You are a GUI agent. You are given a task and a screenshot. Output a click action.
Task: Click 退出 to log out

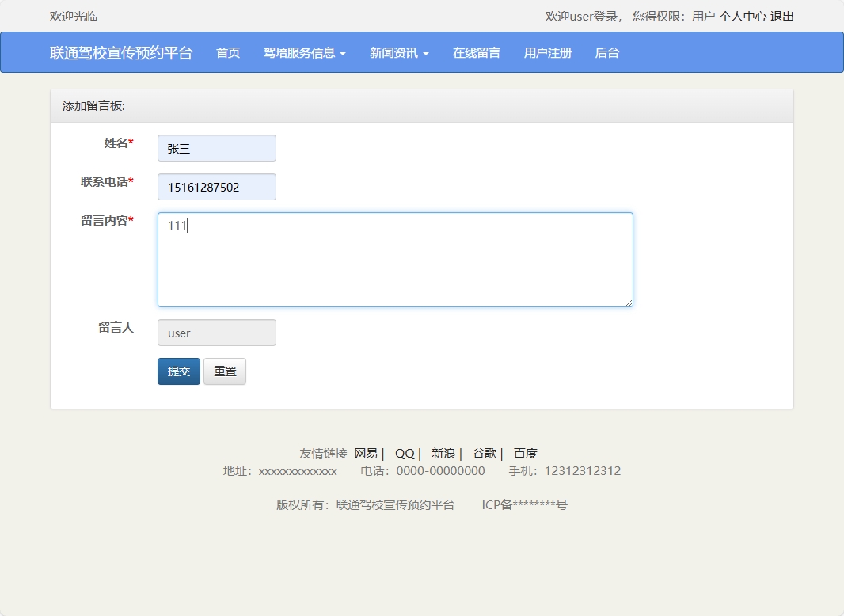coord(781,16)
